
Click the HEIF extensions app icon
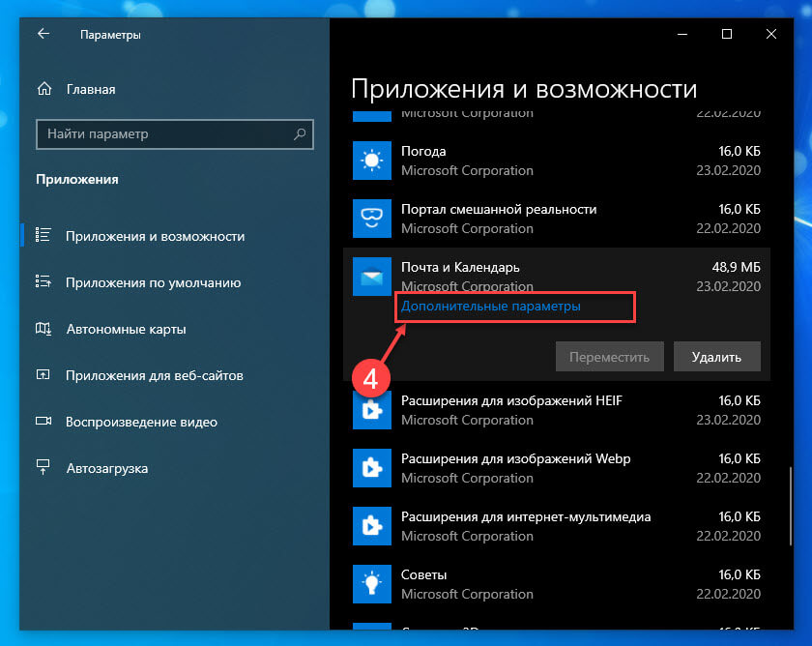click(372, 410)
